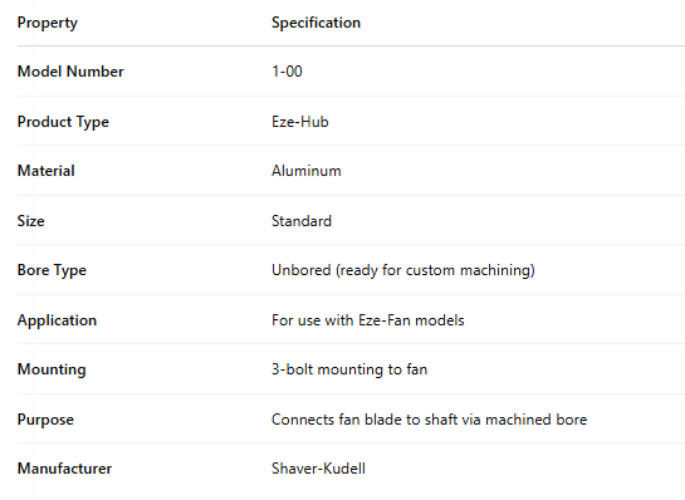Select the Mounting row label
This screenshot has width=685, height=500.
(x=51, y=369)
